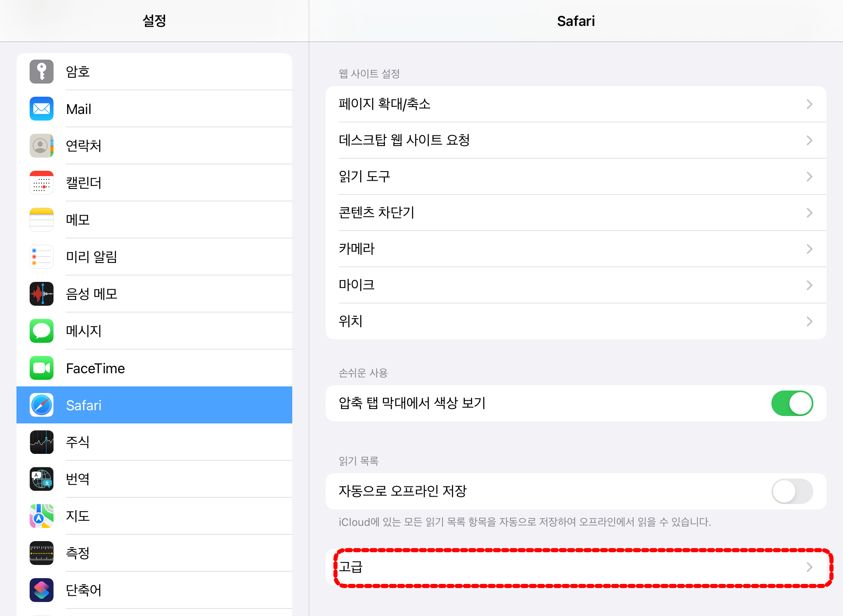Open the 콘텐츠 차단기 disclosure arrow
The width and height of the screenshot is (843, 616).
tap(809, 213)
